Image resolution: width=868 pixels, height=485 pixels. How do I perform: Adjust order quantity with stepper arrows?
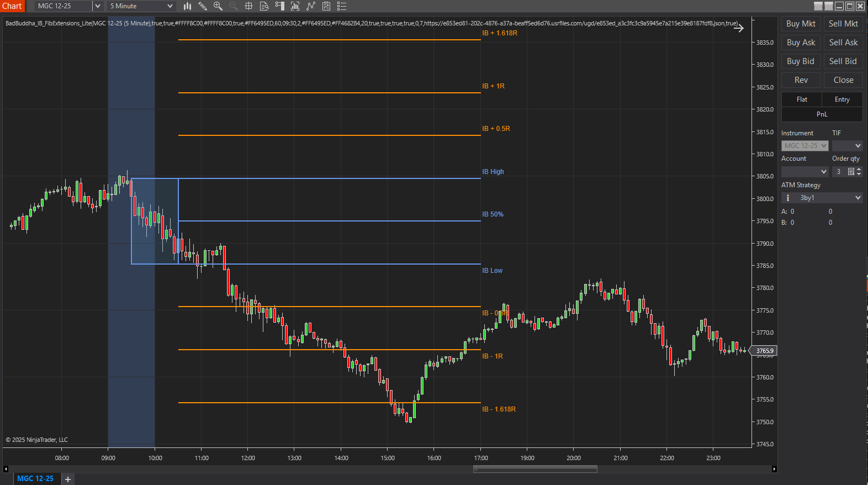tap(859, 172)
